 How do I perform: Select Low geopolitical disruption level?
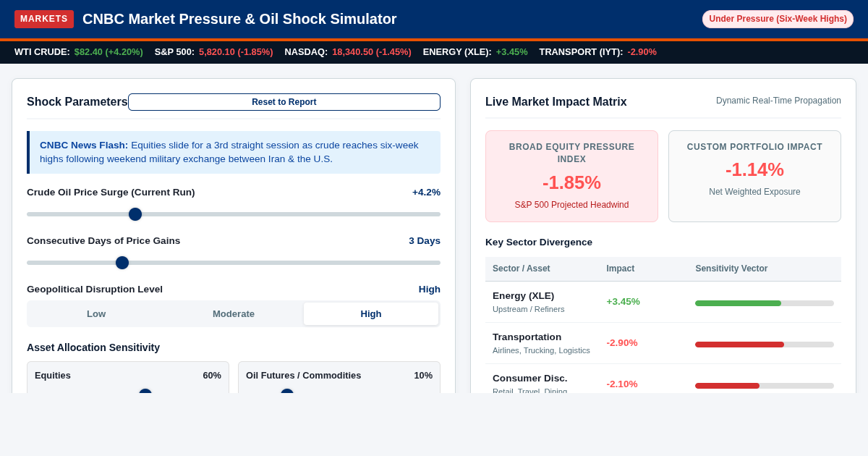click(x=96, y=313)
